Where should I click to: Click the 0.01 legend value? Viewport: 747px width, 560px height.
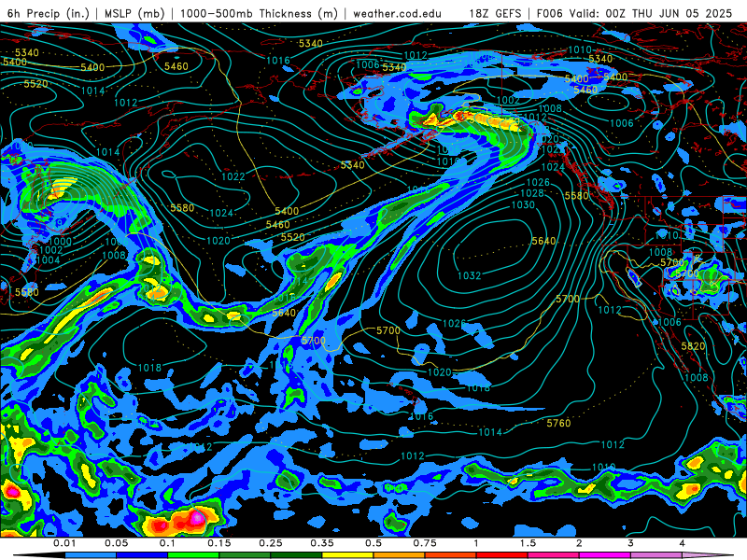[x=64, y=543]
